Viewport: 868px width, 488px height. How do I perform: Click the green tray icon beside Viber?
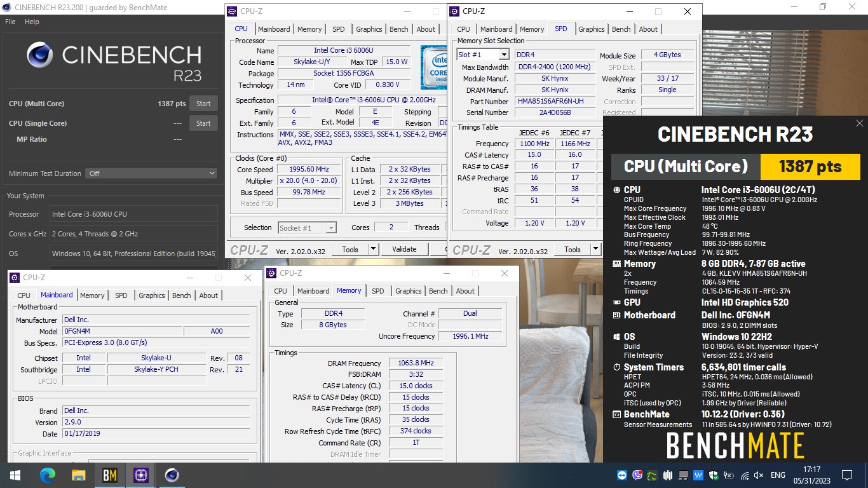coord(653,475)
